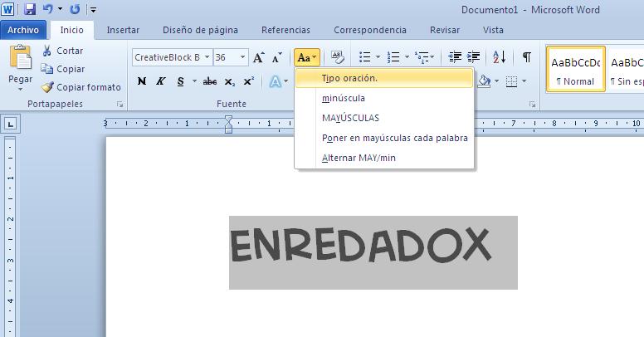Choose 'Poner en mayúsculas cada palabra' option
644x337 pixels.
pos(394,138)
